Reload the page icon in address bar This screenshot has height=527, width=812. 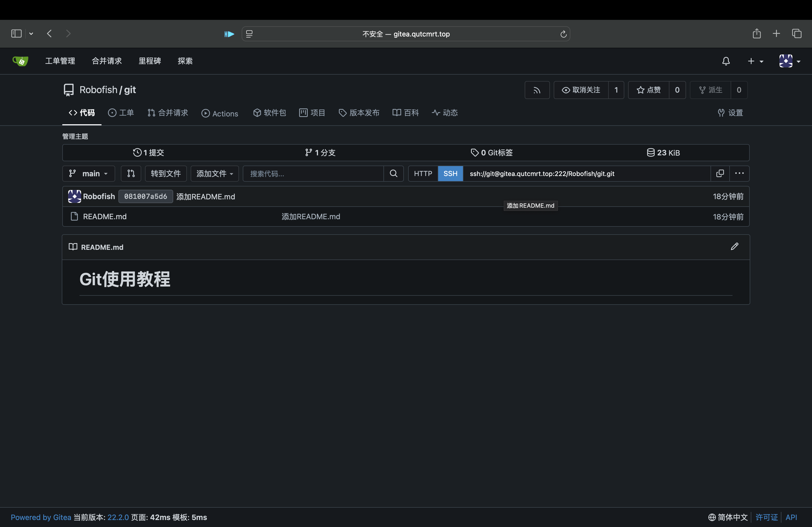(563, 34)
